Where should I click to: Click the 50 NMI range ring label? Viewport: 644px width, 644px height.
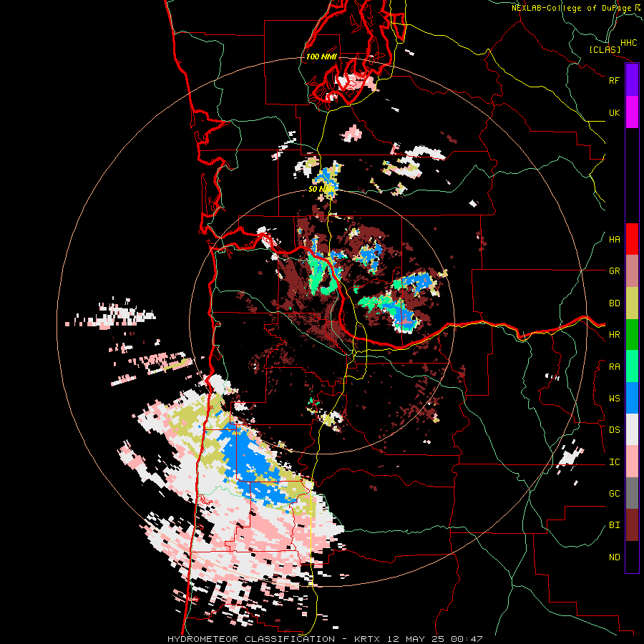(321, 189)
